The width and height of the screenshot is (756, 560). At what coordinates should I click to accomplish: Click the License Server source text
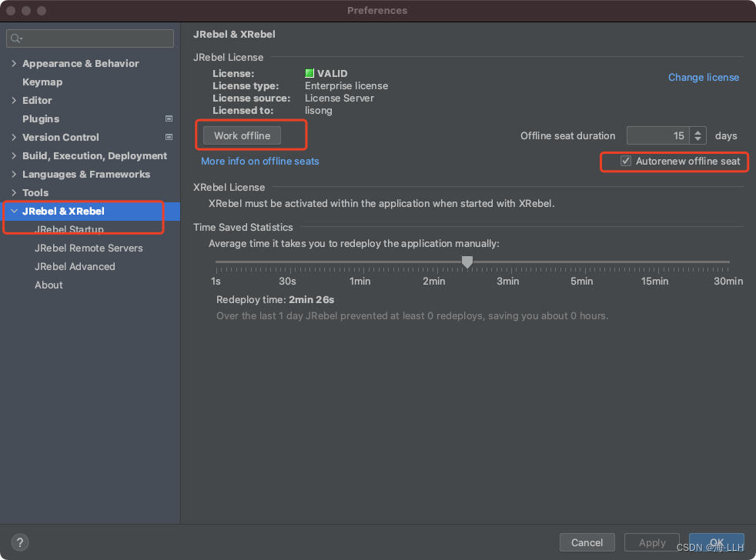339,98
